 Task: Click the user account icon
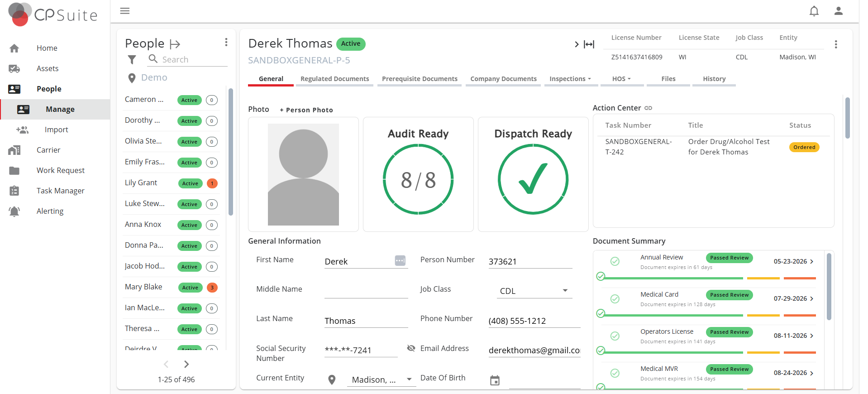[838, 11]
